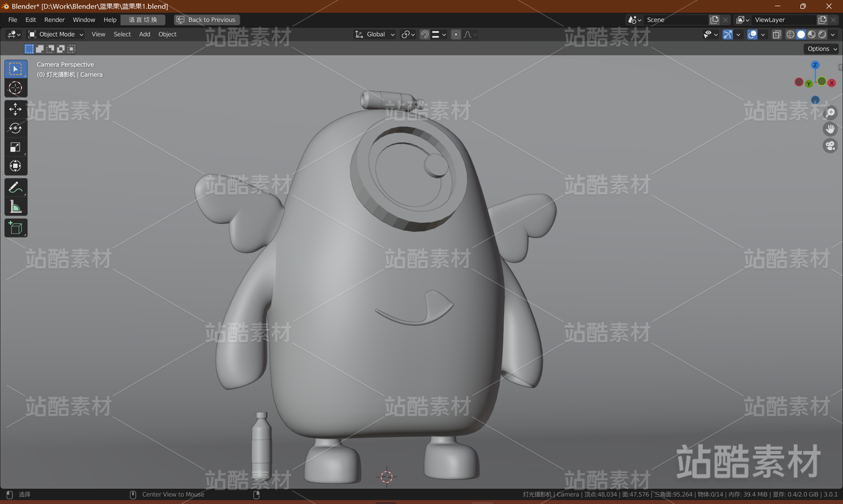Open the viewport Add menu
Image resolution: width=843 pixels, height=504 pixels.
pos(145,34)
